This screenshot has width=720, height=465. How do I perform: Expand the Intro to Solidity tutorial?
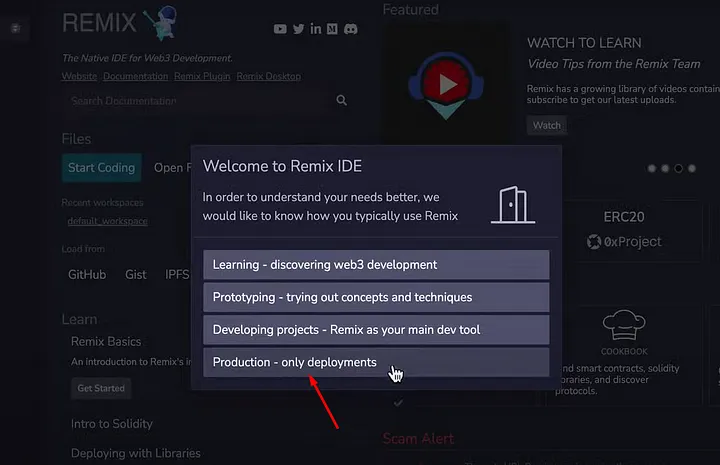pyautogui.click(x=112, y=424)
